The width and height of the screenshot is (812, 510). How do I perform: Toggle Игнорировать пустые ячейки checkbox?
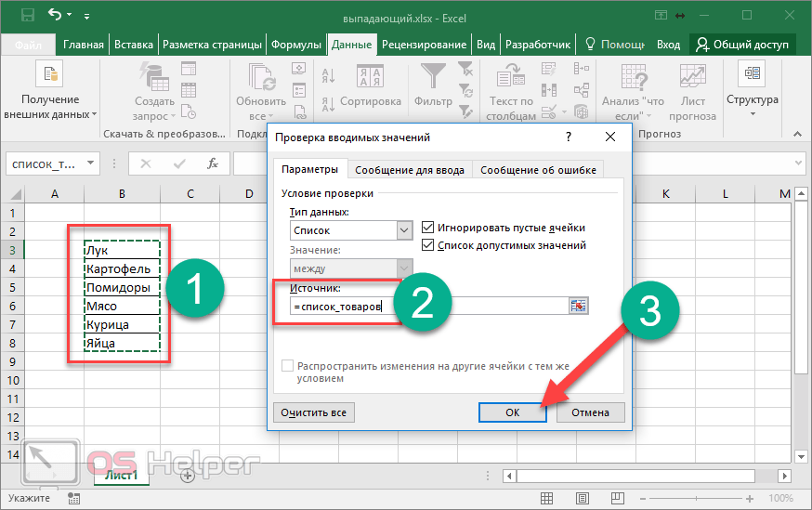pos(428,228)
